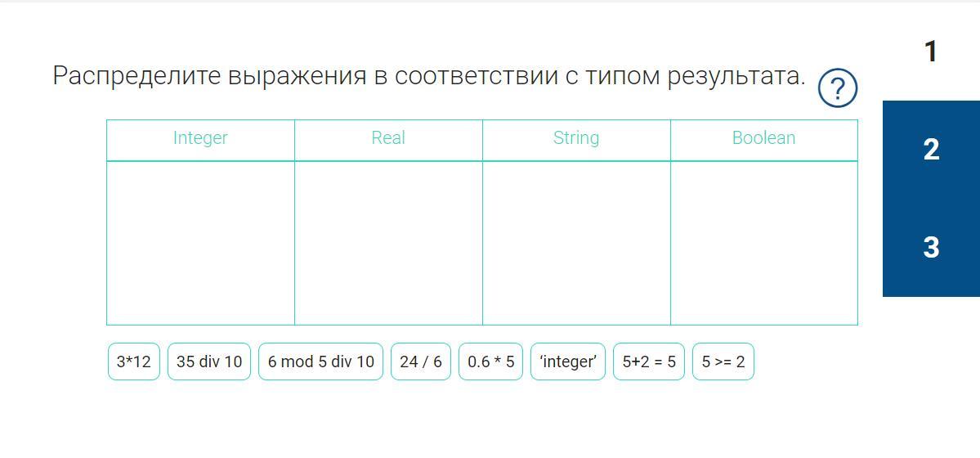Select the '0.6 * 5' expression chip

point(490,361)
